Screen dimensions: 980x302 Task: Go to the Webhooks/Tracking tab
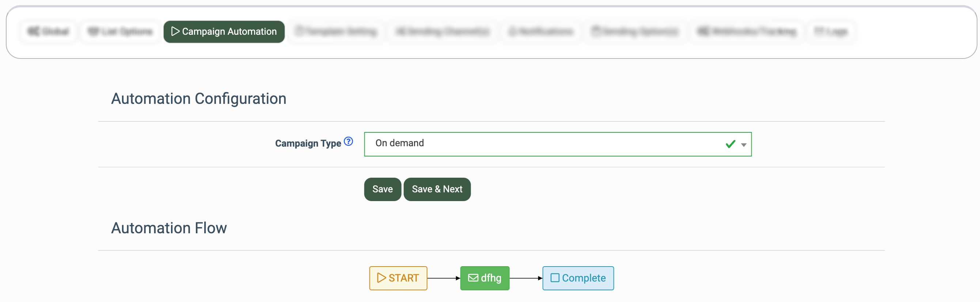[x=747, y=31]
